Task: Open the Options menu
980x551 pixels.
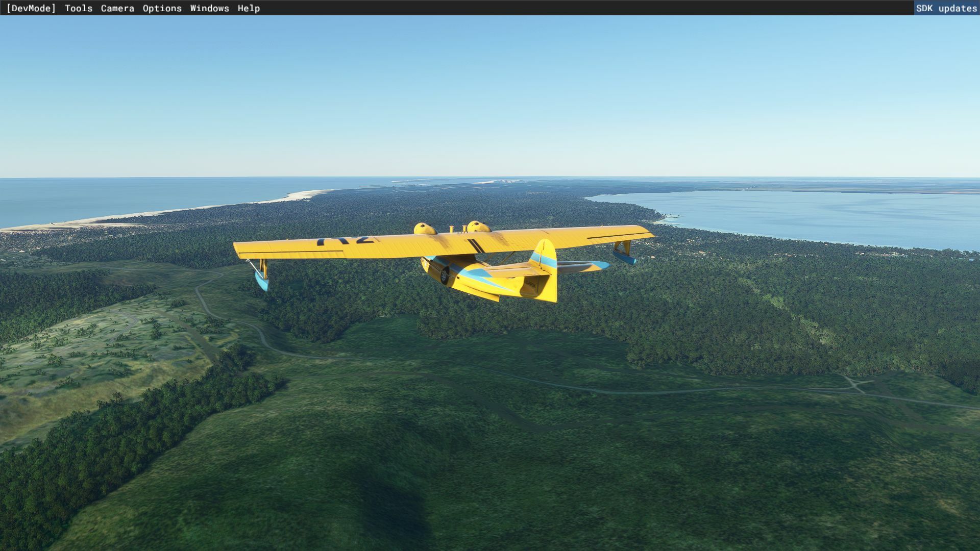Action: click(162, 8)
